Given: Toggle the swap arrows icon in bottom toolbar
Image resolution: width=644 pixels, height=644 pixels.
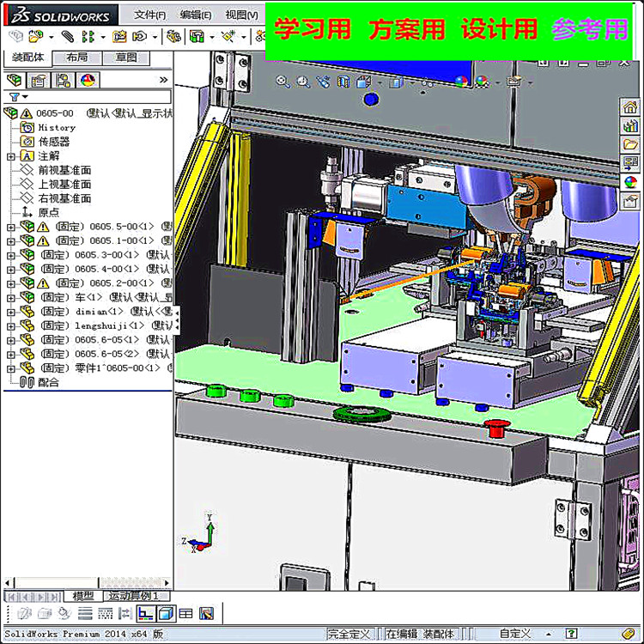Looking at the screenshot, I should point(125,614).
